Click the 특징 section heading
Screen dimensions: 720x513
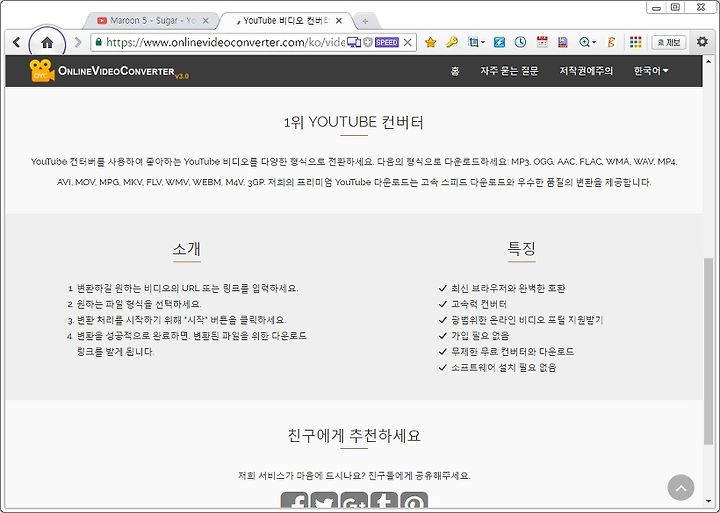coord(522,248)
